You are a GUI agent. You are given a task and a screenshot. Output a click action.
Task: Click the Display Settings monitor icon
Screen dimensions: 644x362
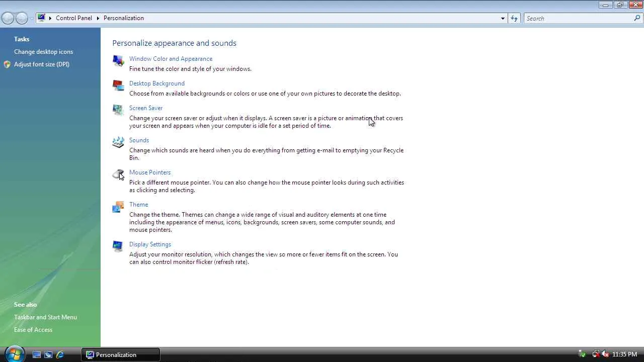click(x=118, y=246)
